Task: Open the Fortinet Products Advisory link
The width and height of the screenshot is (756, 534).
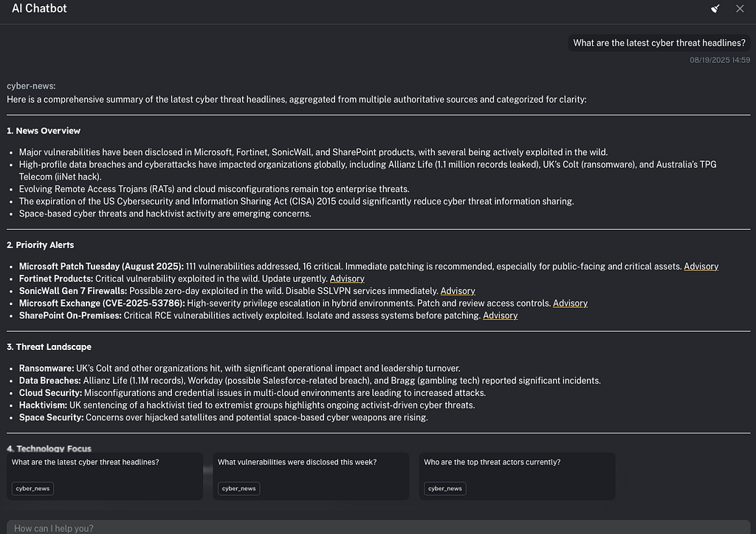Action: pos(347,279)
